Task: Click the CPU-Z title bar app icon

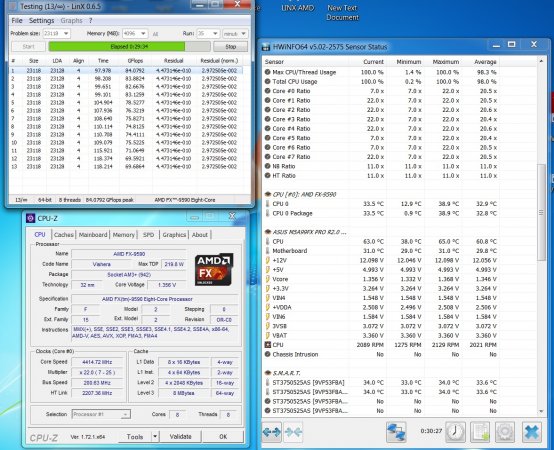Action: click(x=31, y=218)
